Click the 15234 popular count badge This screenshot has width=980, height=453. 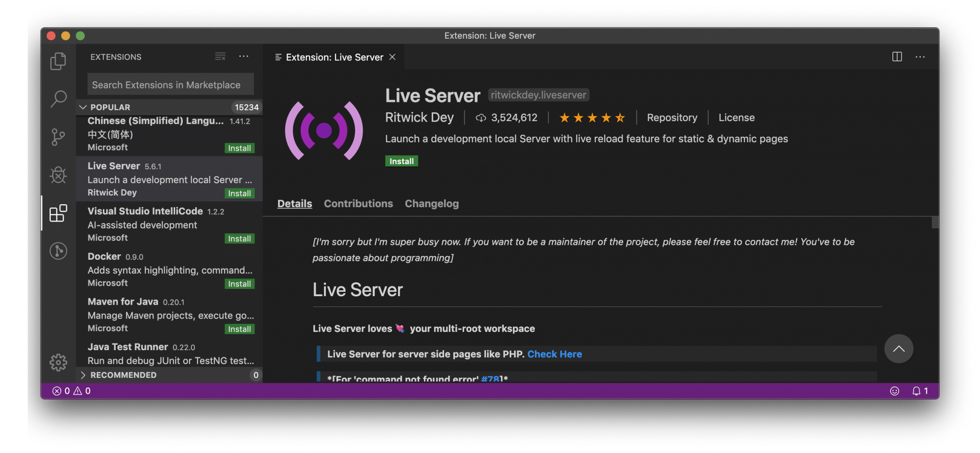pos(246,107)
